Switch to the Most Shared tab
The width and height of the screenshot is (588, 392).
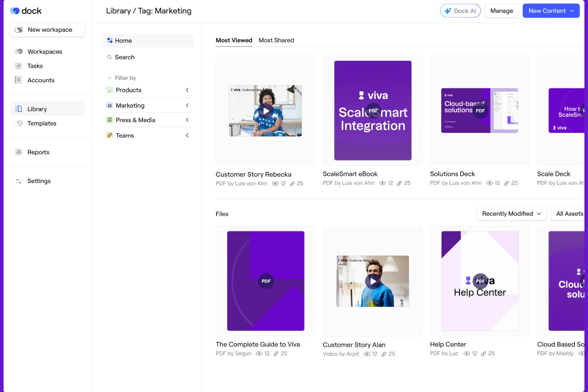(276, 40)
